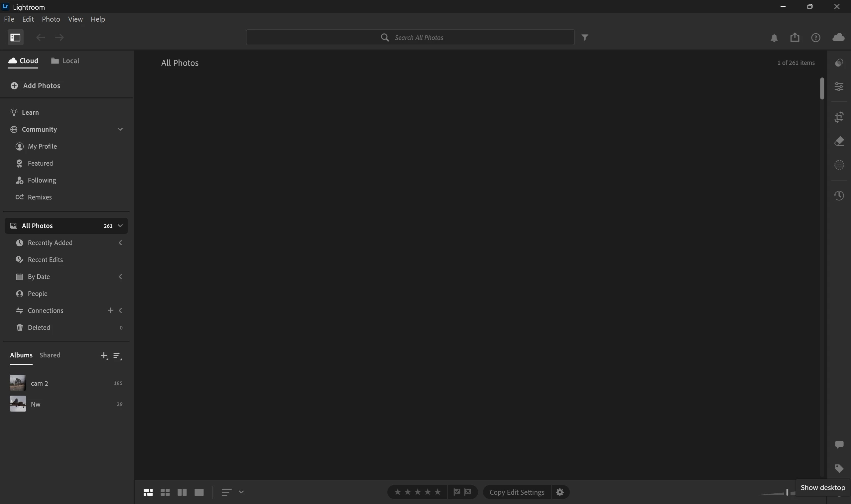Open the Crop and Rotate tool

(x=839, y=117)
